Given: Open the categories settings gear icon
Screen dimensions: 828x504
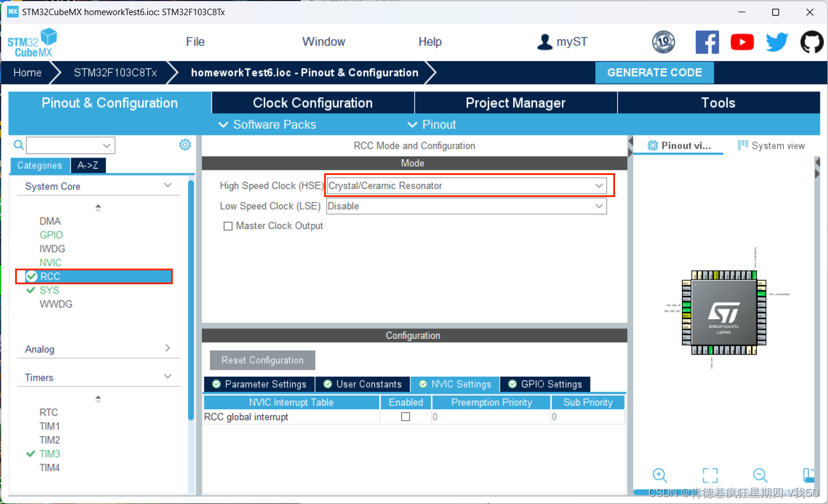Looking at the screenshot, I should [x=185, y=145].
